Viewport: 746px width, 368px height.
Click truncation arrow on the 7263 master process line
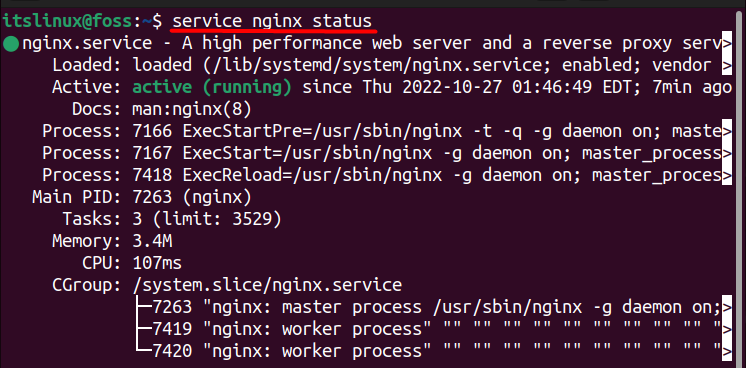(x=726, y=307)
